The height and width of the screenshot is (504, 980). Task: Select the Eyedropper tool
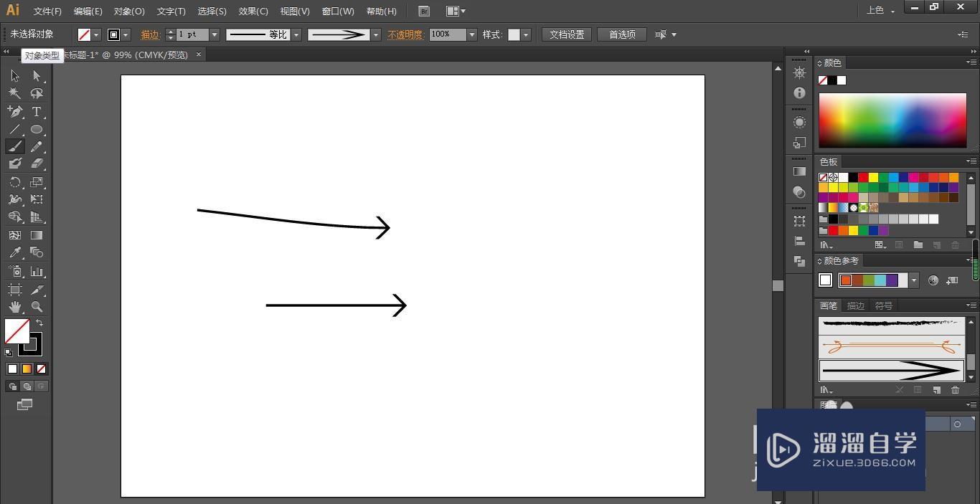pos(15,252)
